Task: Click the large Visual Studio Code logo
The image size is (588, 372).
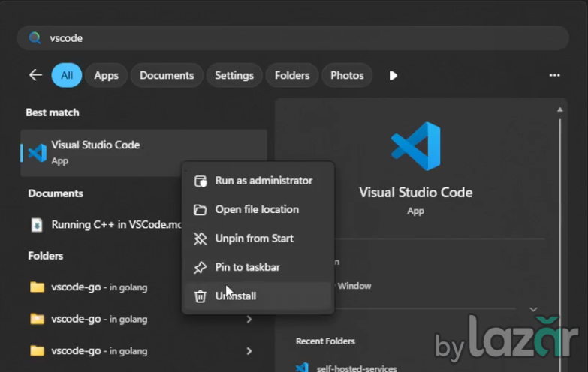Action: 416,146
